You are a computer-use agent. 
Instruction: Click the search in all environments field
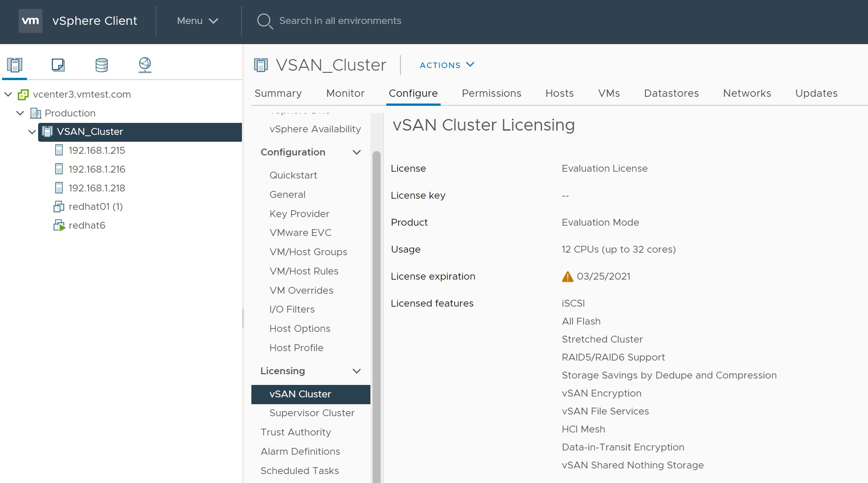coord(340,21)
